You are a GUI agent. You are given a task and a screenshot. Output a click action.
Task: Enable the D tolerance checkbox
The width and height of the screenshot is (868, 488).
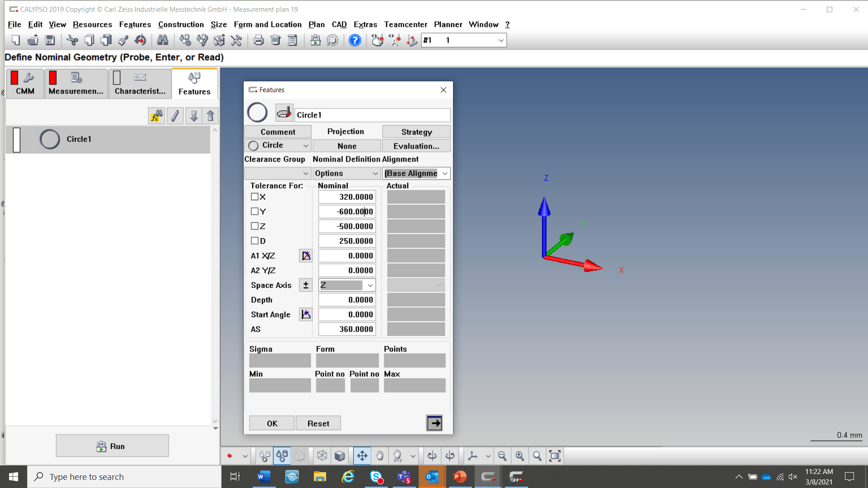click(254, 241)
